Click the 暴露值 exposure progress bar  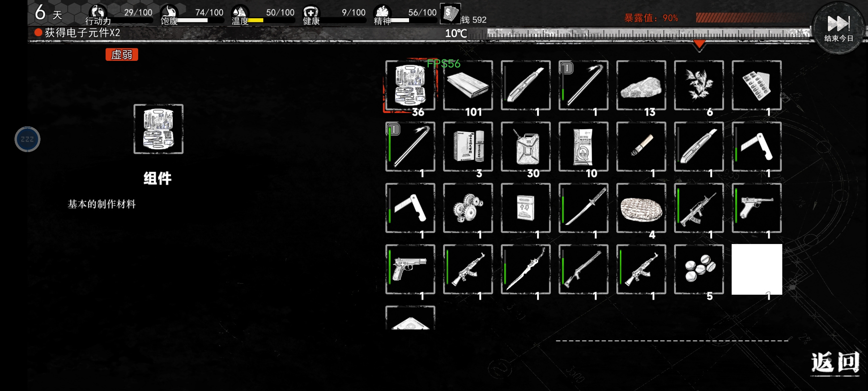752,17
